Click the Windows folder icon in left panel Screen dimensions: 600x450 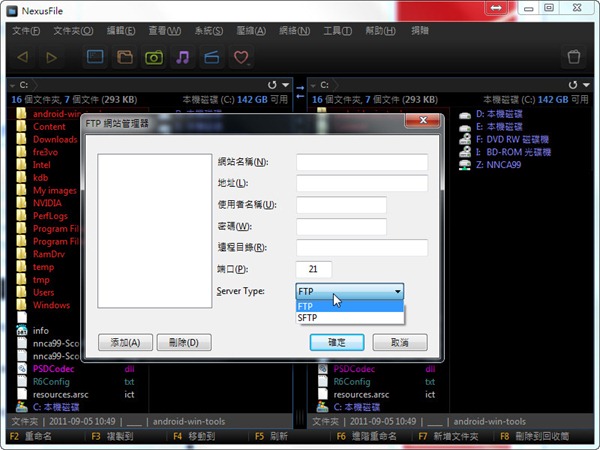point(21,305)
